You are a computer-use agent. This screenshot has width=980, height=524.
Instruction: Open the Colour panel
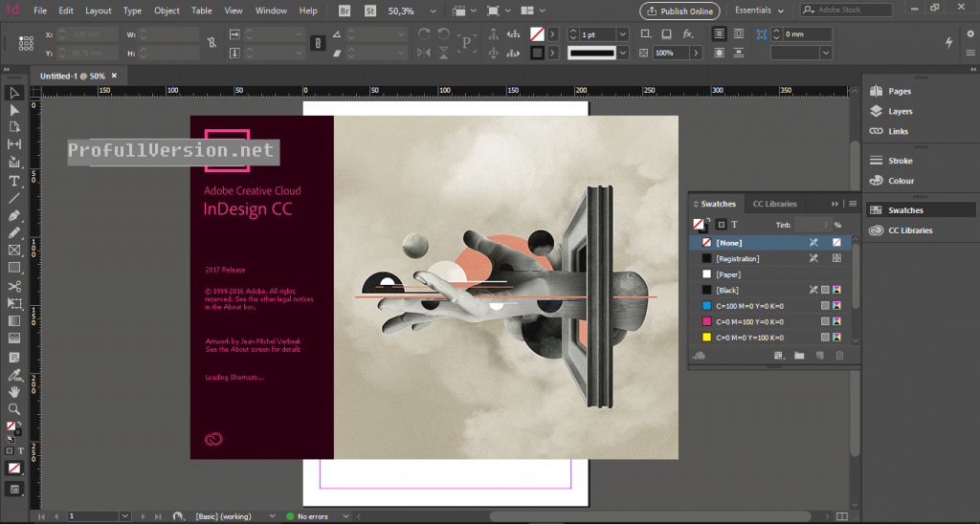click(x=892, y=181)
